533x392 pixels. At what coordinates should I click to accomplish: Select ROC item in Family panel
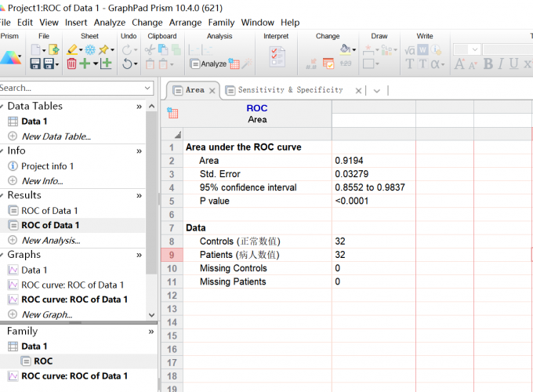point(43,361)
